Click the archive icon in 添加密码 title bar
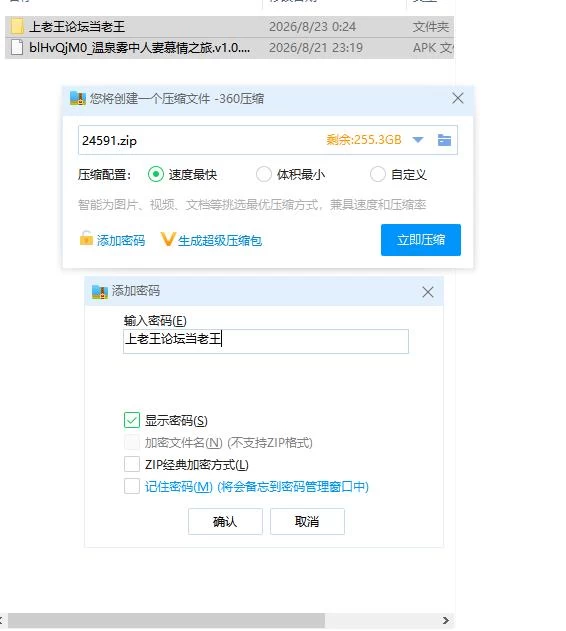The height and width of the screenshot is (631, 566). [99, 291]
